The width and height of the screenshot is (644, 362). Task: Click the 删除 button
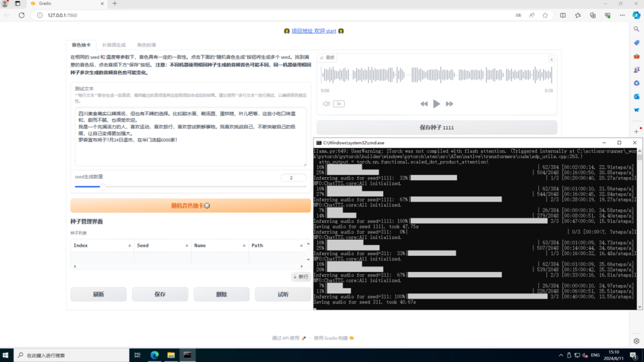221,294
